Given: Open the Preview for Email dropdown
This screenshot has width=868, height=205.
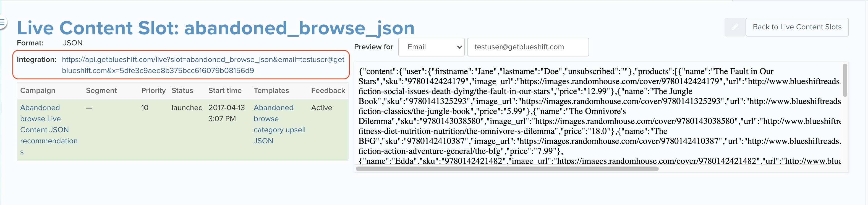Looking at the screenshot, I should pyautogui.click(x=431, y=47).
